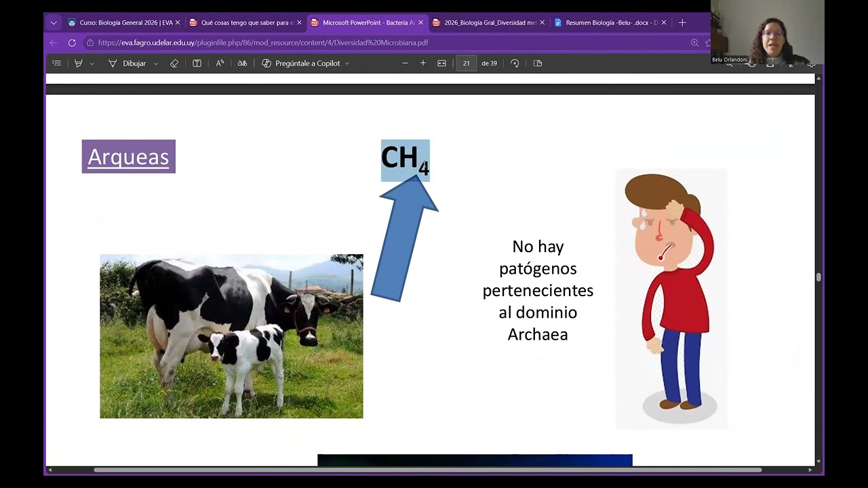Image resolution: width=868 pixels, height=488 pixels.
Task: Click the browser back arrow
Action: [x=54, y=42]
